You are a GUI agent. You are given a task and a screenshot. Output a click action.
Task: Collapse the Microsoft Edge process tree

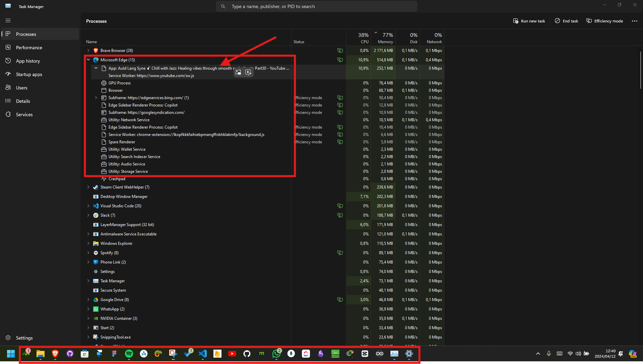[x=88, y=60]
